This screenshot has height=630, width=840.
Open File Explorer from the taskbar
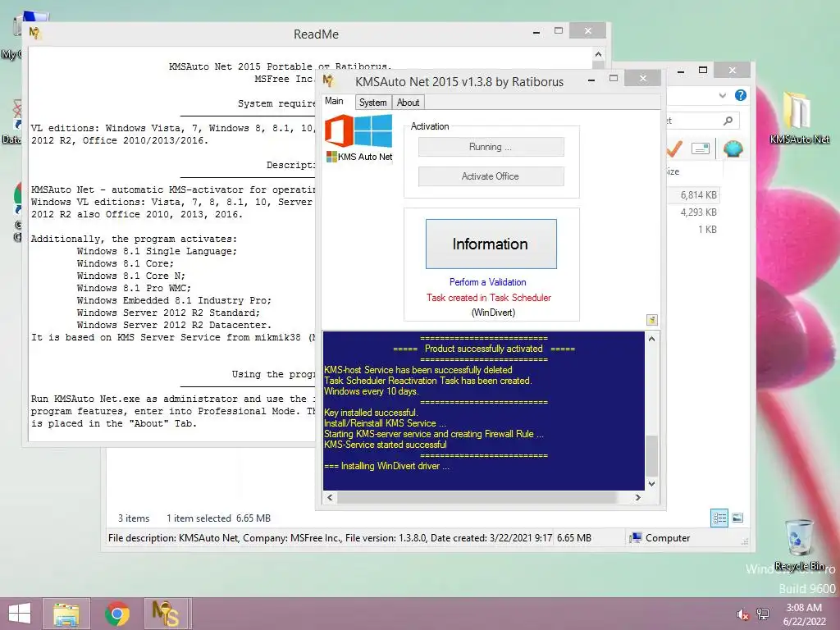[x=66, y=614]
